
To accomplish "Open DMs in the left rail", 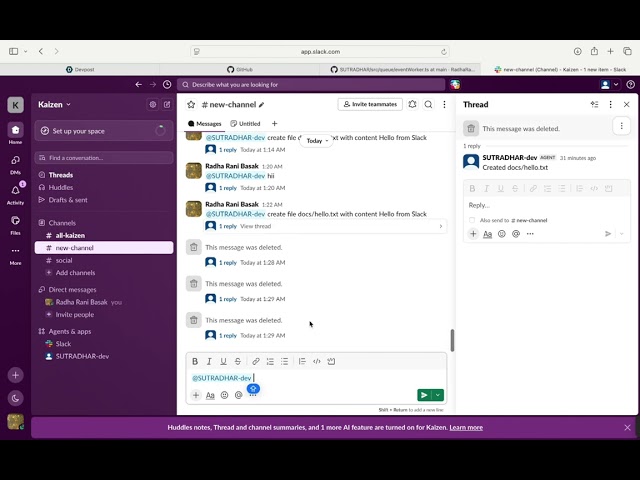I will pyautogui.click(x=16, y=164).
